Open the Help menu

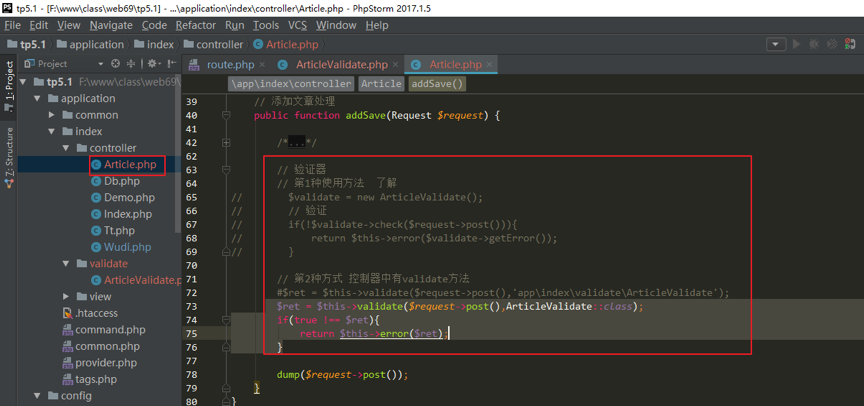pyautogui.click(x=377, y=25)
